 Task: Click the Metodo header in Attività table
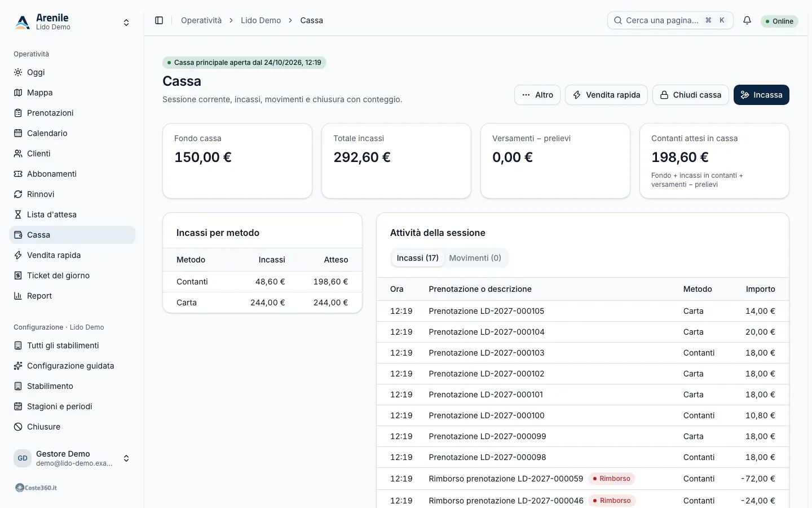(x=698, y=289)
